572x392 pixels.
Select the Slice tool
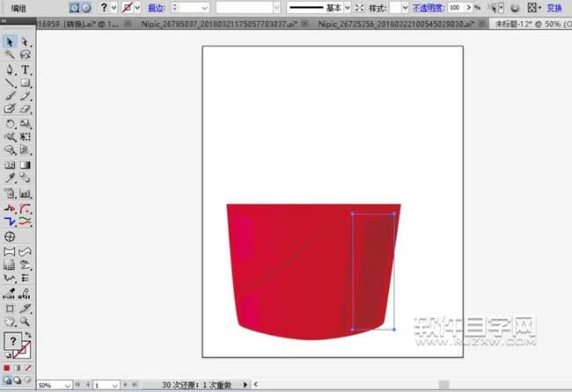[25, 309]
